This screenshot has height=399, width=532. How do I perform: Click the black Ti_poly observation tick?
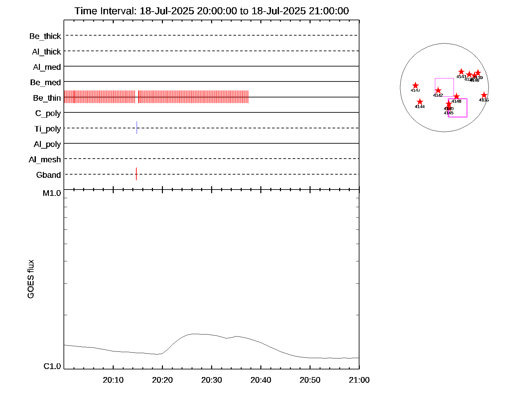[137, 128]
